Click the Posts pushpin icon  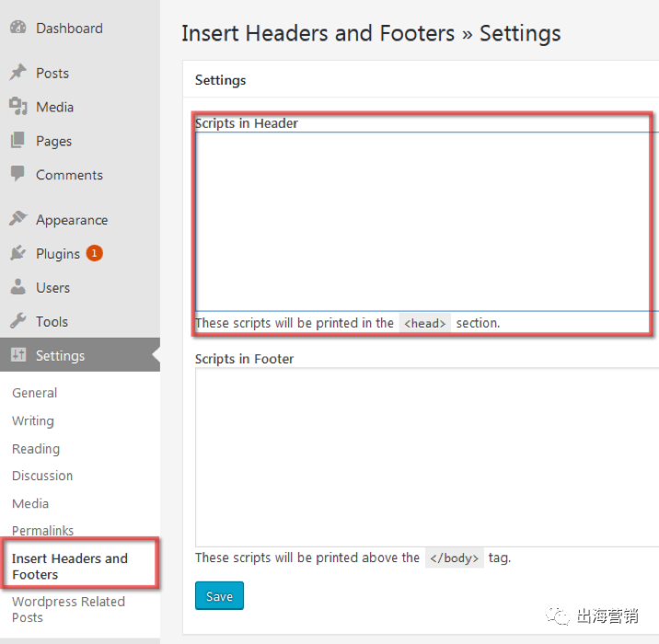click(x=18, y=73)
